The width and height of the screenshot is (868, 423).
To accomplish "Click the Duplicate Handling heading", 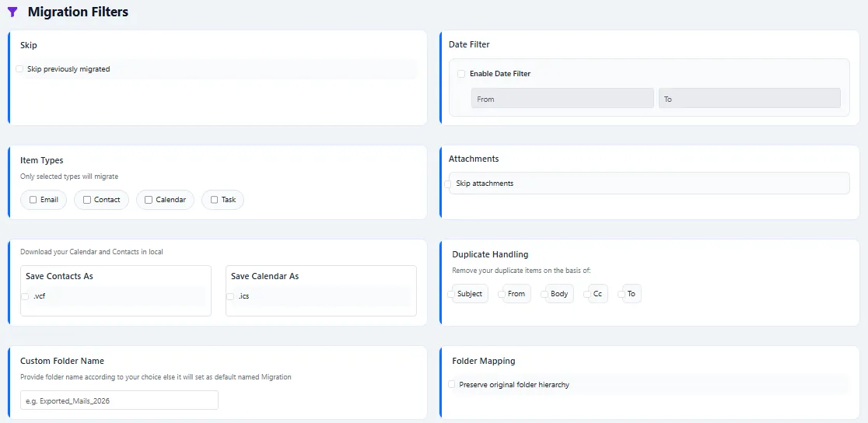I will click(x=490, y=255).
